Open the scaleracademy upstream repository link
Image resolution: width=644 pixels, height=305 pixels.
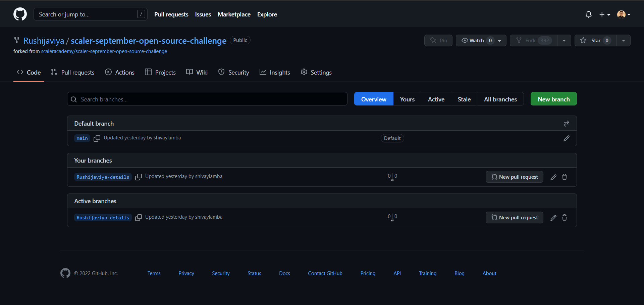pyautogui.click(x=104, y=51)
